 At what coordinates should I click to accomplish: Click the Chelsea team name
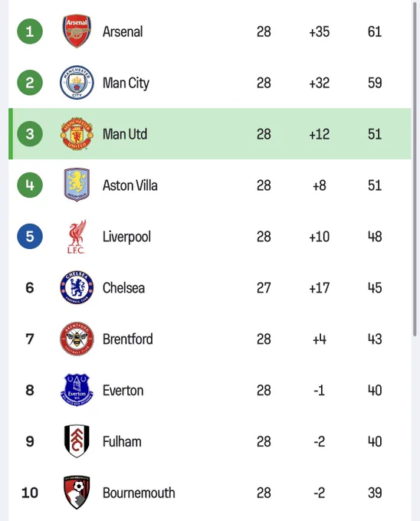tap(123, 288)
